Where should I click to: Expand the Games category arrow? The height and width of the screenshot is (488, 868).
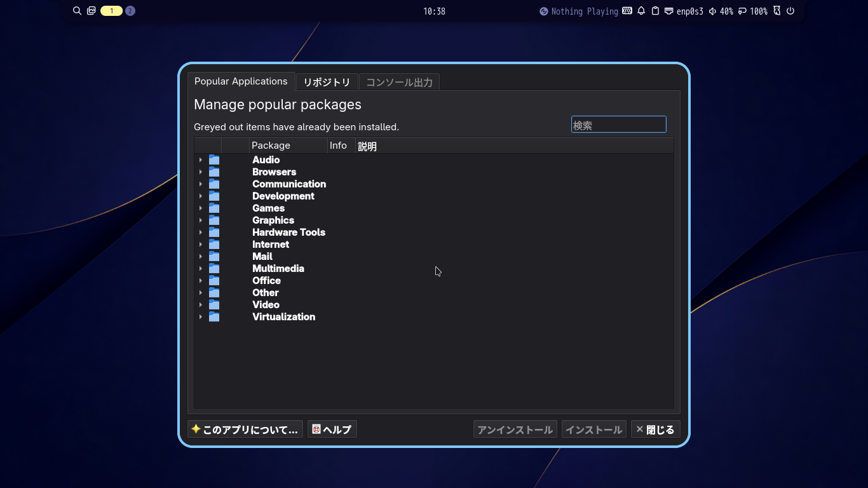tap(201, 208)
